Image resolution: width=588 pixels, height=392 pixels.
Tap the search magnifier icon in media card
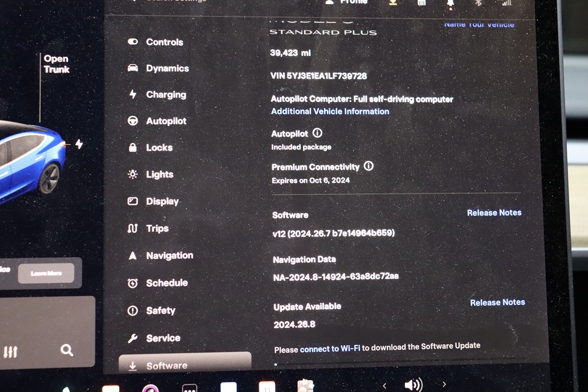coord(67,349)
